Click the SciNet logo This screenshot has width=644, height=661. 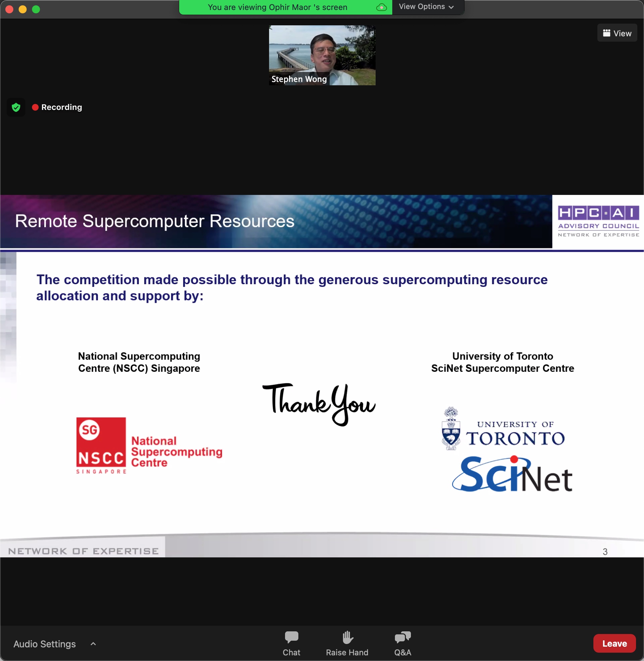[512, 474]
